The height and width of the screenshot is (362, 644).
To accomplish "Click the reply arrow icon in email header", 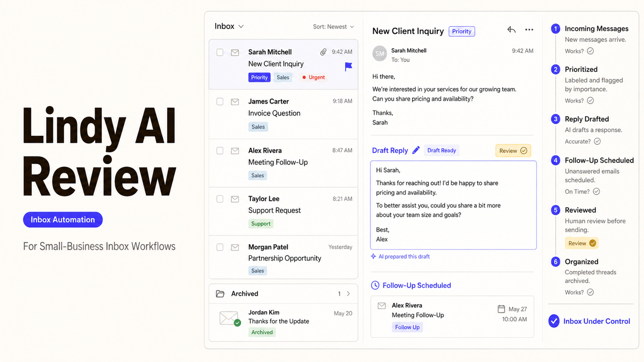I will 511,30.
